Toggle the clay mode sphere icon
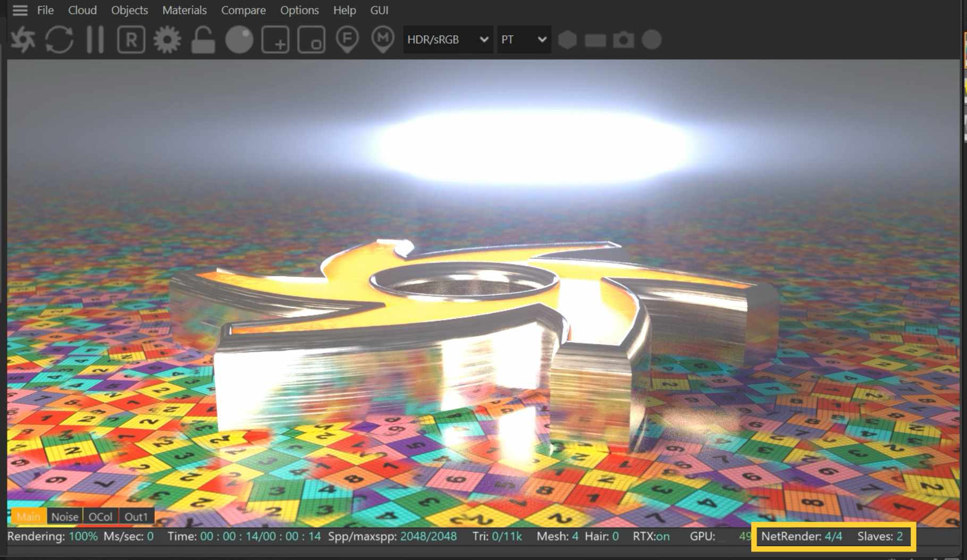This screenshot has height=560, width=967. pos(239,39)
